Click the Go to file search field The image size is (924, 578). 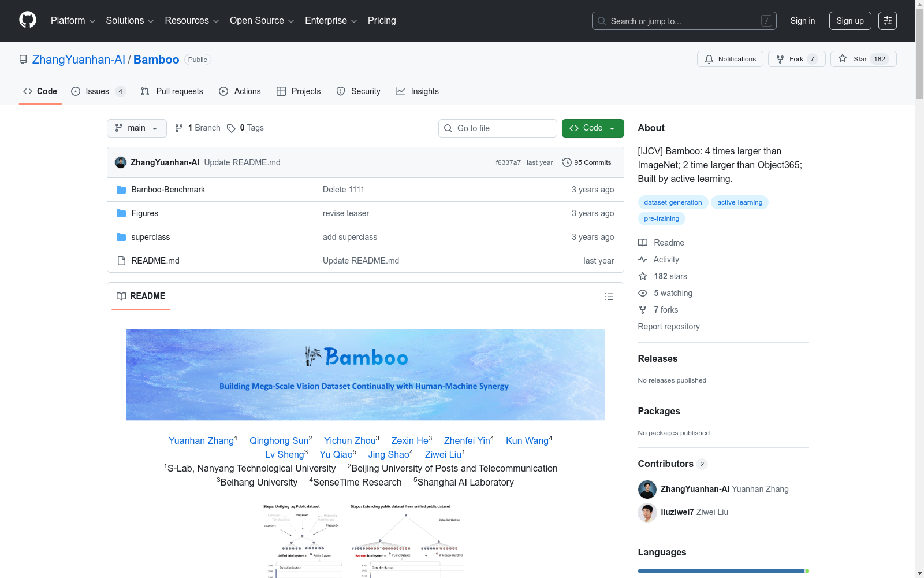498,128
